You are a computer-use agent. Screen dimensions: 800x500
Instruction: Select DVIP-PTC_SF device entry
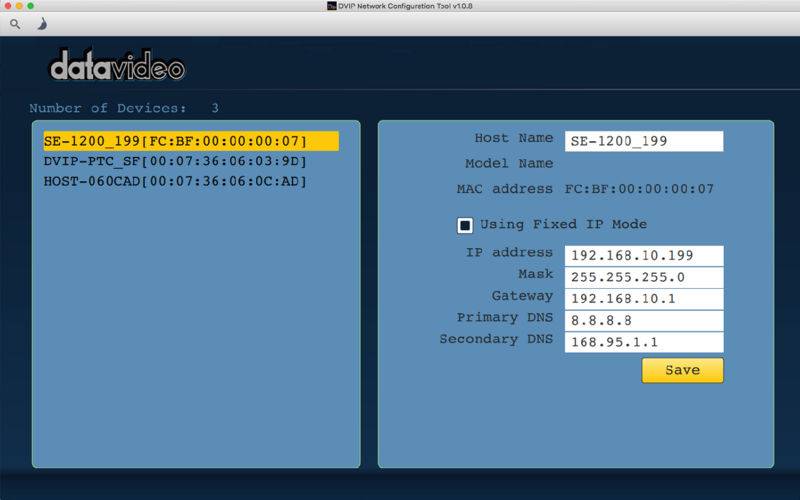(175, 161)
